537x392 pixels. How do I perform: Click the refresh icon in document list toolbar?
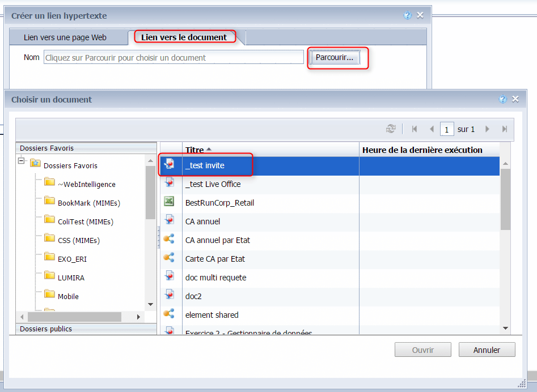[391, 129]
